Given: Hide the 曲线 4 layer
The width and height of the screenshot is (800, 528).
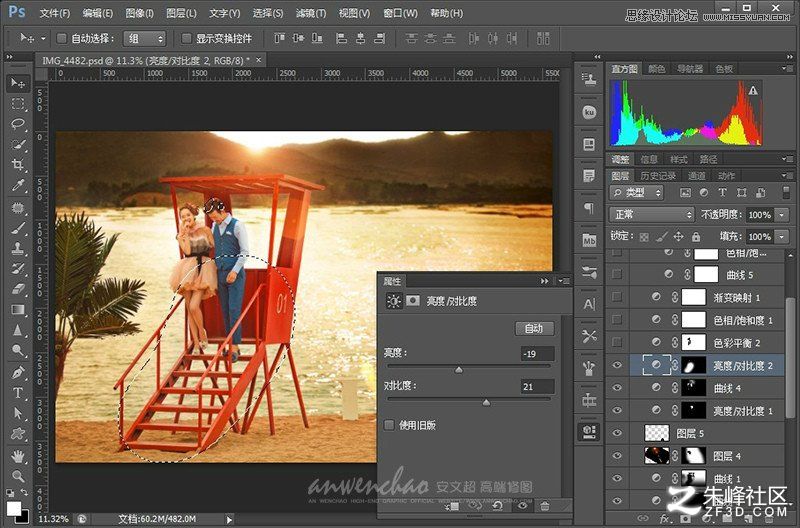Looking at the screenshot, I should [x=617, y=388].
